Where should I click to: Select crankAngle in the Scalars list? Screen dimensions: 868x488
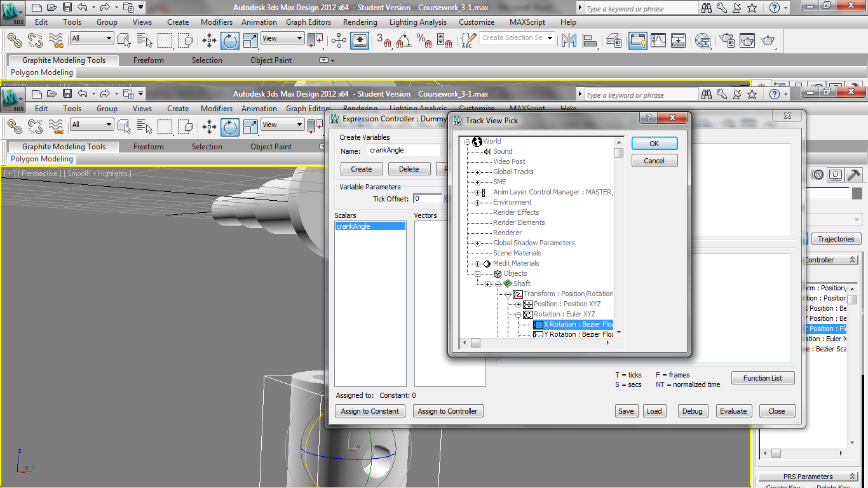click(370, 226)
